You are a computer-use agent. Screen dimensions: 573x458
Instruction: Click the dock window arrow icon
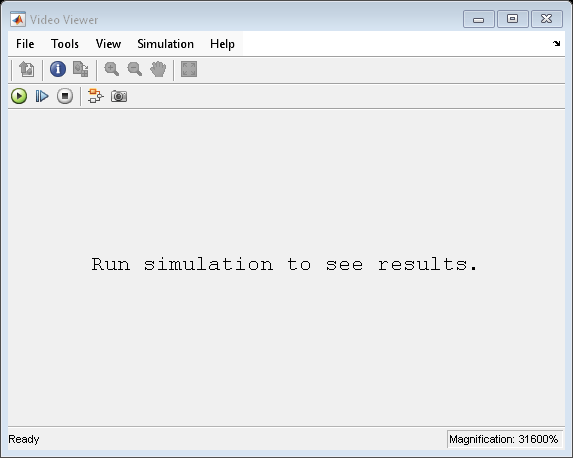click(556, 43)
